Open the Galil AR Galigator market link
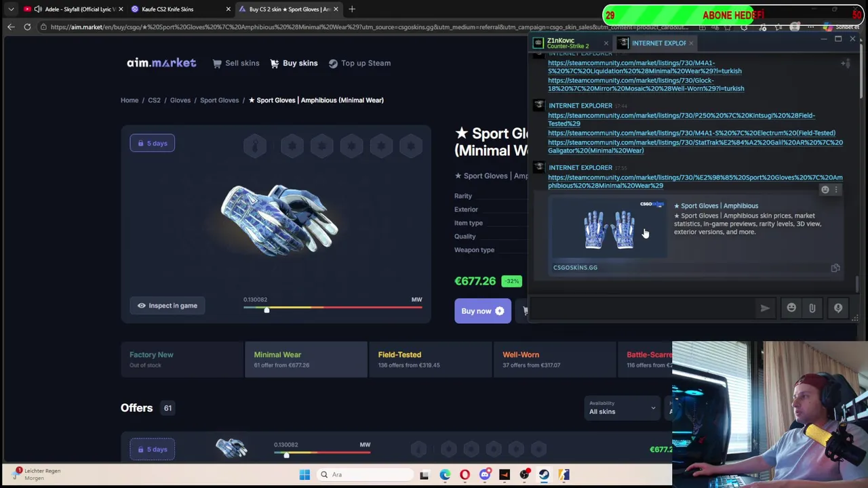The height and width of the screenshot is (488, 868). pyautogui.click(x=695, y=146)
